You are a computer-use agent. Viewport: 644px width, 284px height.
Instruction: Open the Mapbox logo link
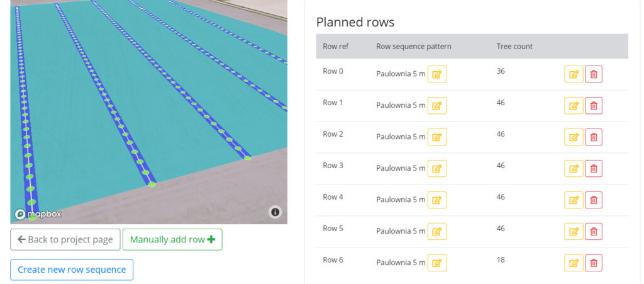[x=38, y=214]
